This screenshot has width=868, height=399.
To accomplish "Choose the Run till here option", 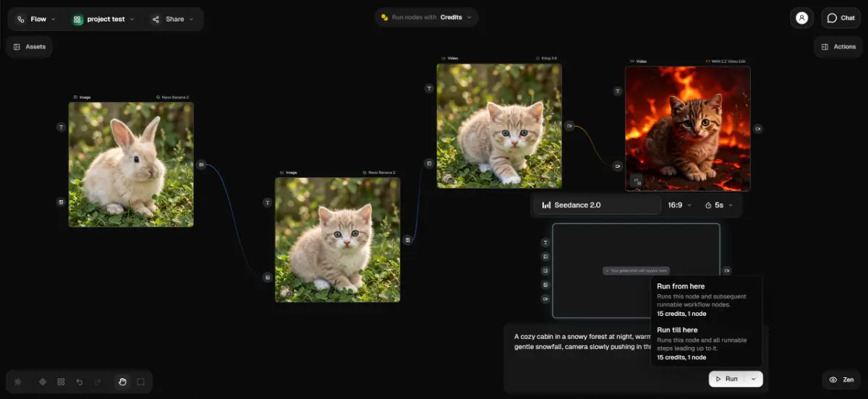I will point(706,343).
